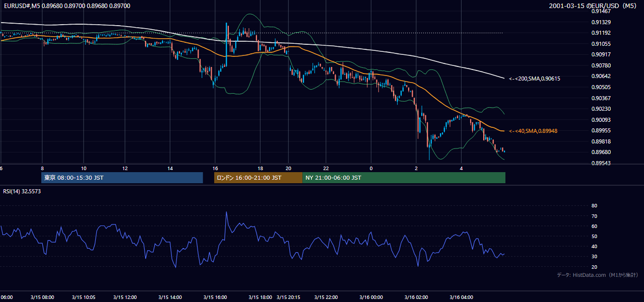Image resolution: width=644 pixels, height=302 pixels.
Task: Select the 3/16 00:00 bottom time label
Action: 371,297
